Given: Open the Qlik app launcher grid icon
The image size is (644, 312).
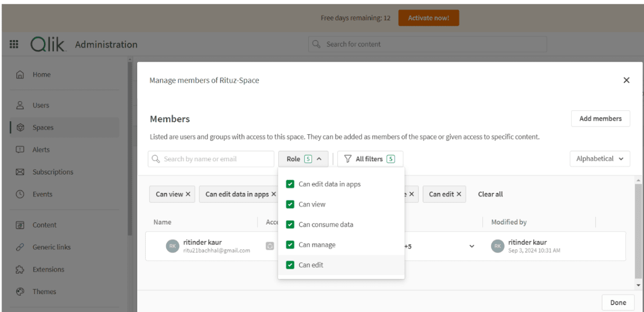Looking at the screenshot, I should pos(14,44).
